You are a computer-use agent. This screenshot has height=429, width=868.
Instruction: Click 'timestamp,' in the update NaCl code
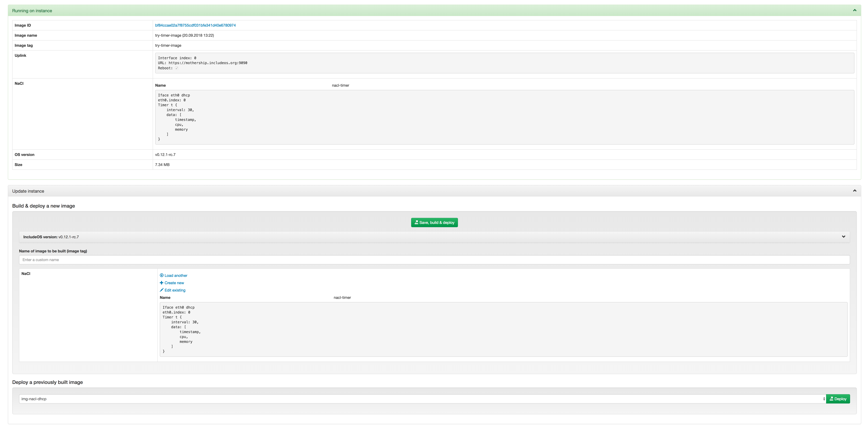190,332
